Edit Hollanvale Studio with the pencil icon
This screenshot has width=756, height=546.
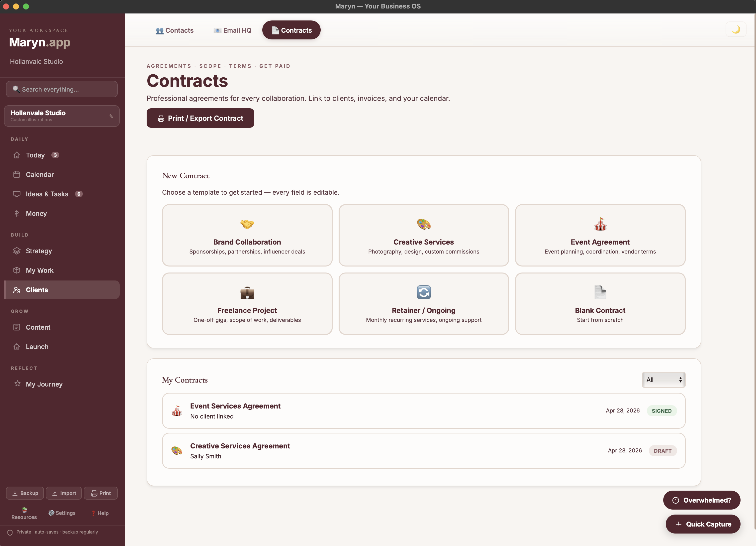[111, 116]
